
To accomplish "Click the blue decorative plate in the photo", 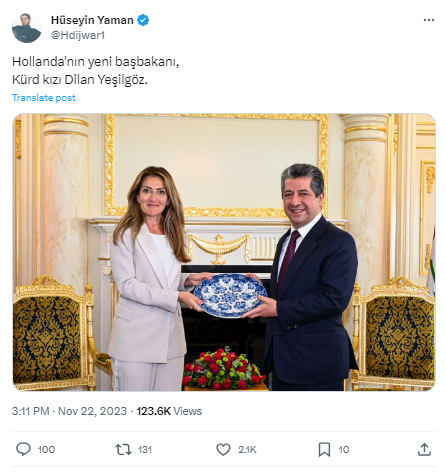I will 230,295.
